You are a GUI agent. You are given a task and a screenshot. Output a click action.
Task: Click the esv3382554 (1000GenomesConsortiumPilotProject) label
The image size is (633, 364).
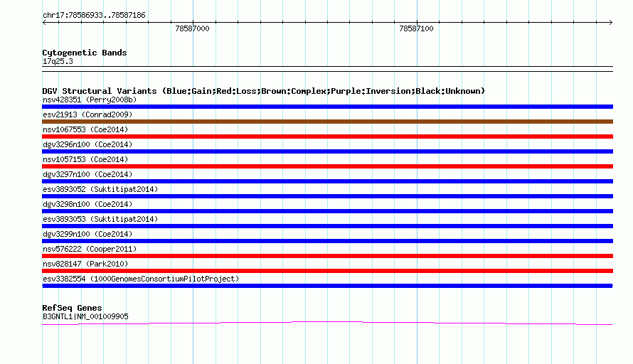141,279
